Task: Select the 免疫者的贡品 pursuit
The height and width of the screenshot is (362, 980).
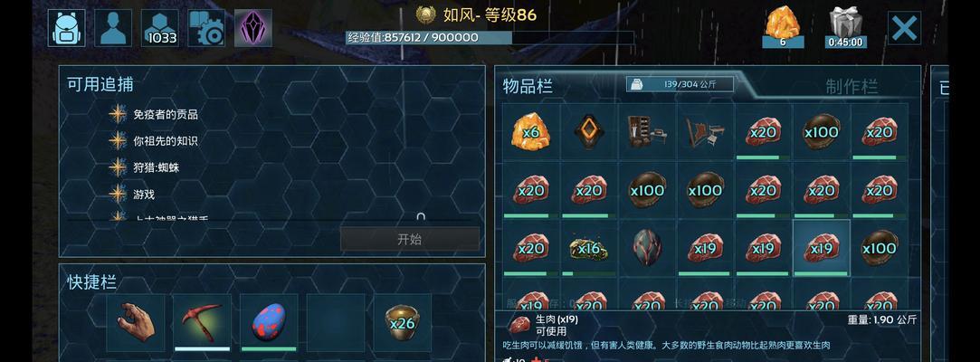Action: (x=166, y=114)
